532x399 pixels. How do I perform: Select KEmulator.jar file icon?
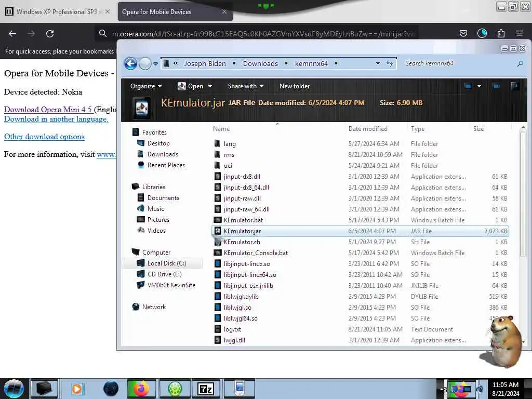[218, 231]
